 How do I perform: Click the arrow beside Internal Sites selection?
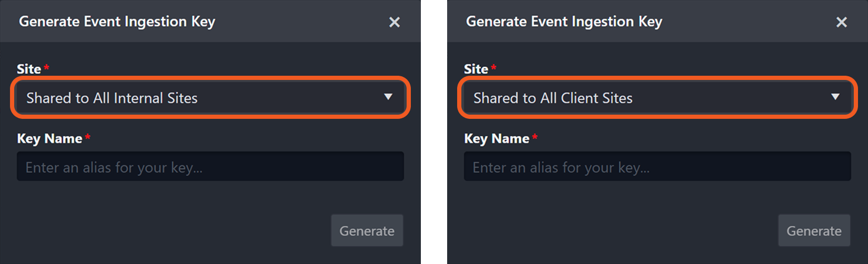pos(388,97)
